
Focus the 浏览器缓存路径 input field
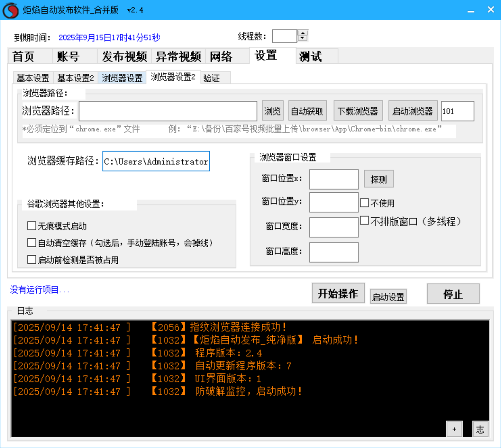pyautogui.click(x=156, y=161)
